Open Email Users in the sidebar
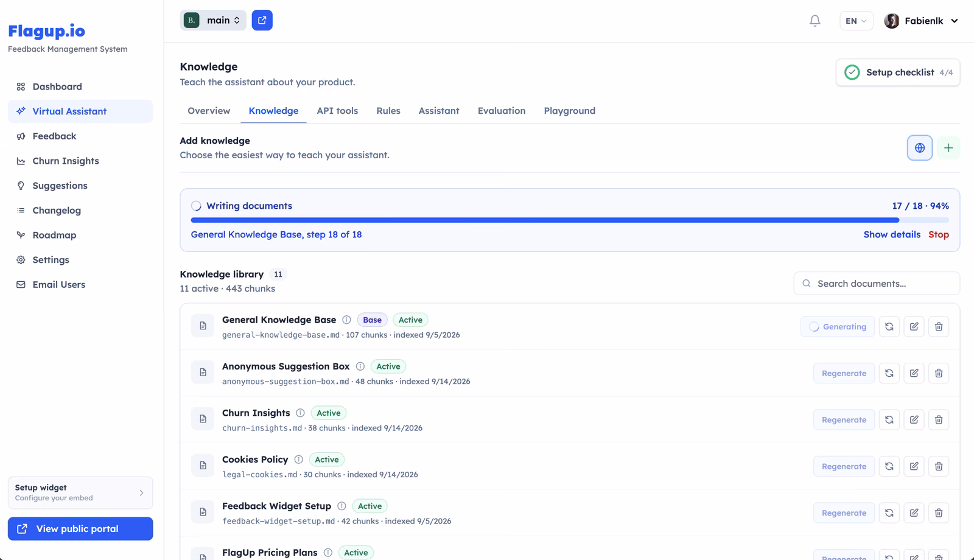974x560 pixels. (80, 284)
